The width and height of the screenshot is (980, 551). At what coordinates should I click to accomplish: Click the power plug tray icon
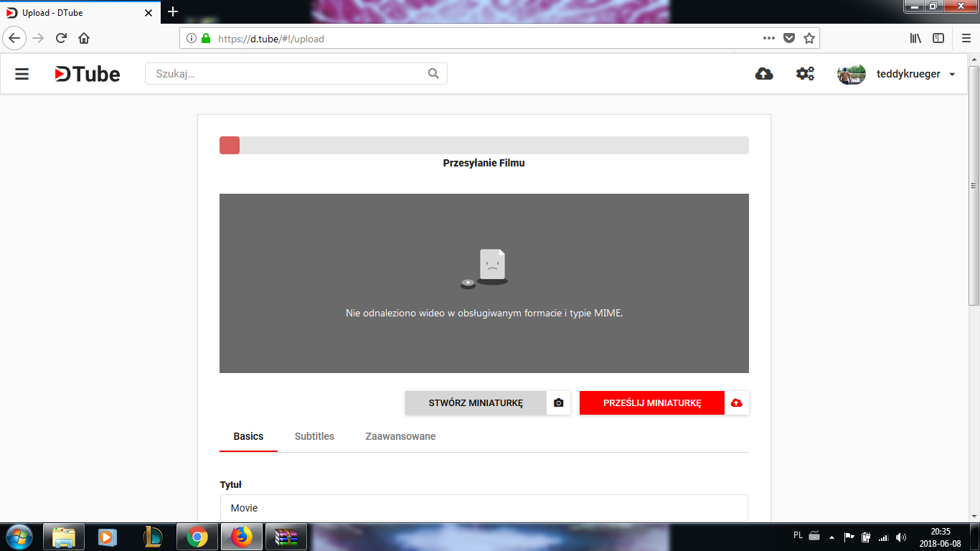coord(866,537)
